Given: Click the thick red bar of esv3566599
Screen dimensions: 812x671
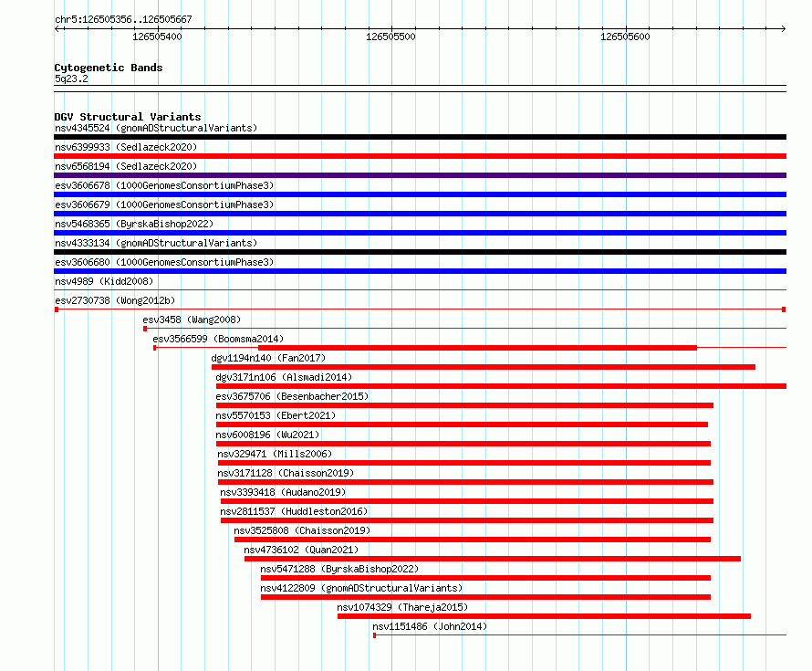Looking at the screenshot, I should click(x=477, y=348).
